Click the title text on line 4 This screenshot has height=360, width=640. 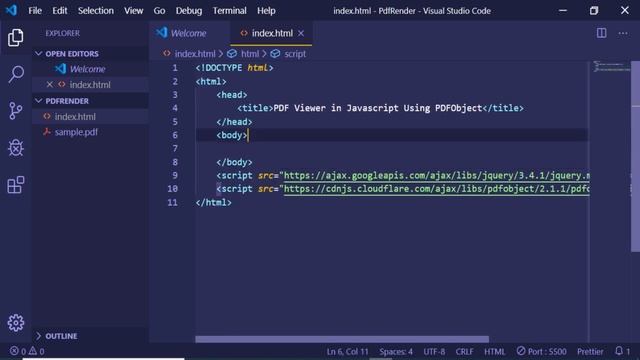pyautogui.click(x=378, y=108)
